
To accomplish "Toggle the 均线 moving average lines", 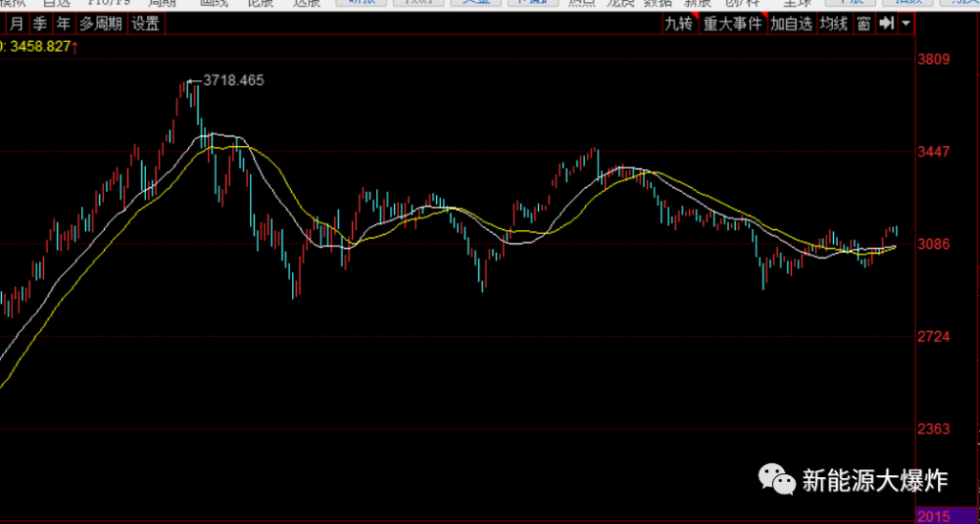I will (834, 24).
